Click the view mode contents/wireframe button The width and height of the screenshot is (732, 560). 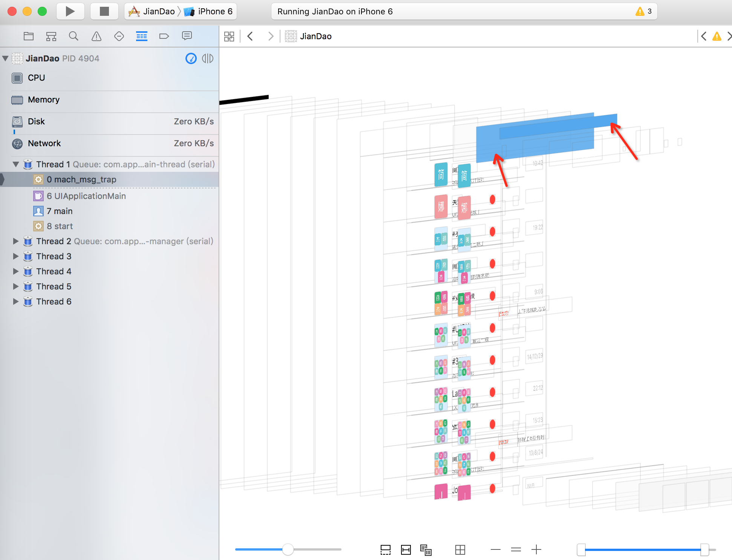[x=426, y=550]
